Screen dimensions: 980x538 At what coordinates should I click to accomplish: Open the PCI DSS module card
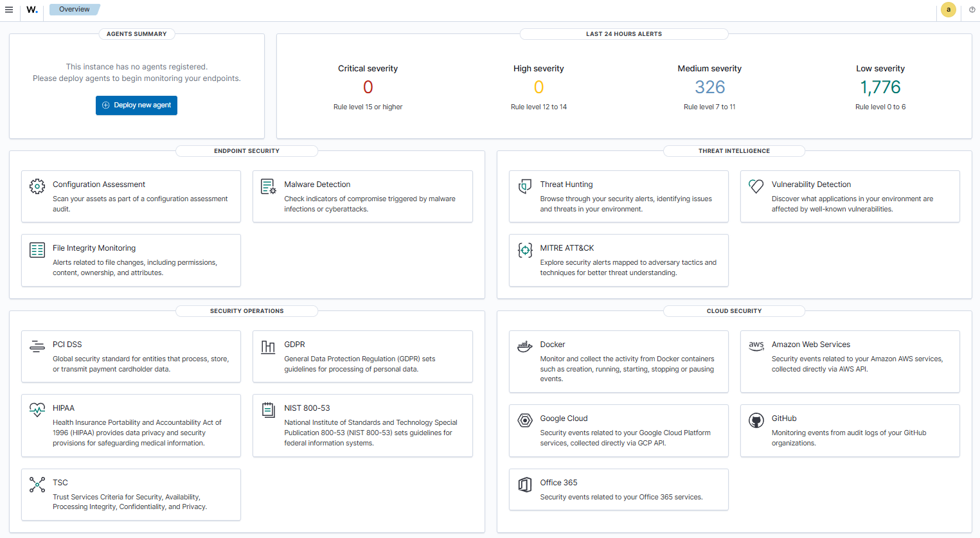coord(131,356)
